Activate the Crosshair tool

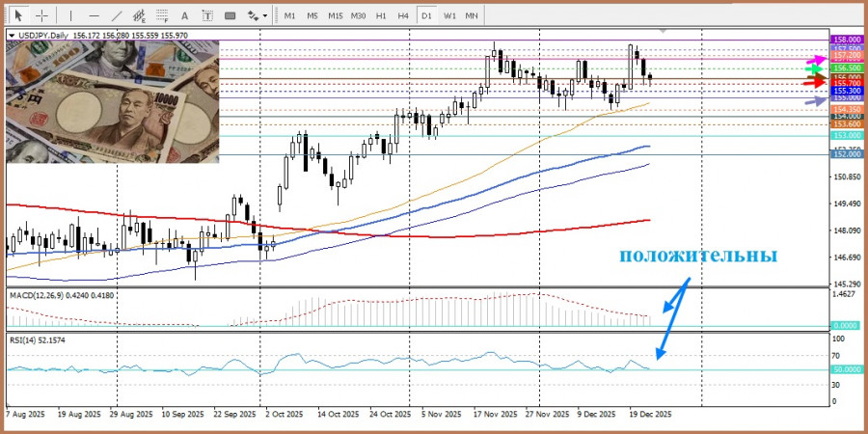tap(42, 15)
